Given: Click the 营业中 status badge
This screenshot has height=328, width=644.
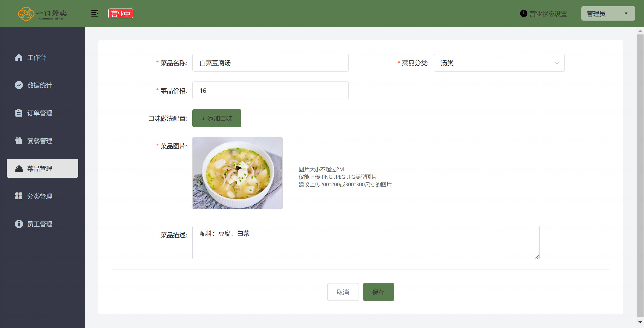Looking at the screenshot, I should [x=121, y=13].
